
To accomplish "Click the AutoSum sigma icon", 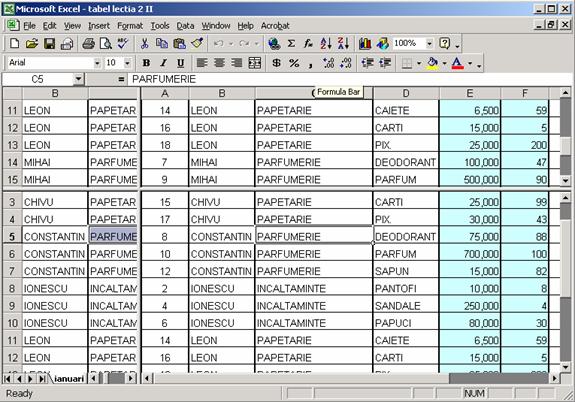I will [x=291, y=44].
